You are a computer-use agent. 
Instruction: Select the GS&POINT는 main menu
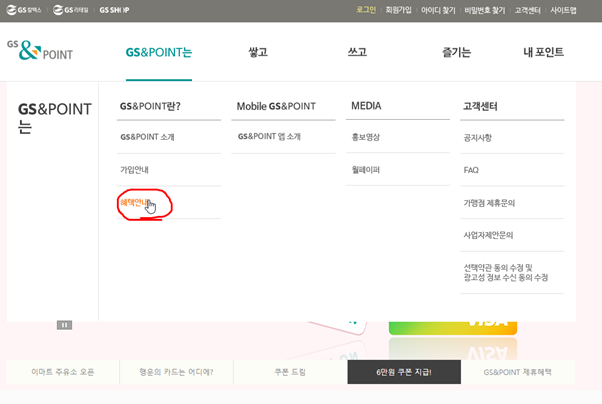coord(159,52)
